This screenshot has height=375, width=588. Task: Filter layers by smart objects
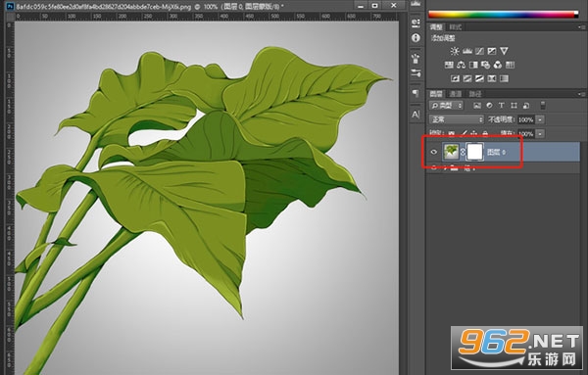pos(526,106)
